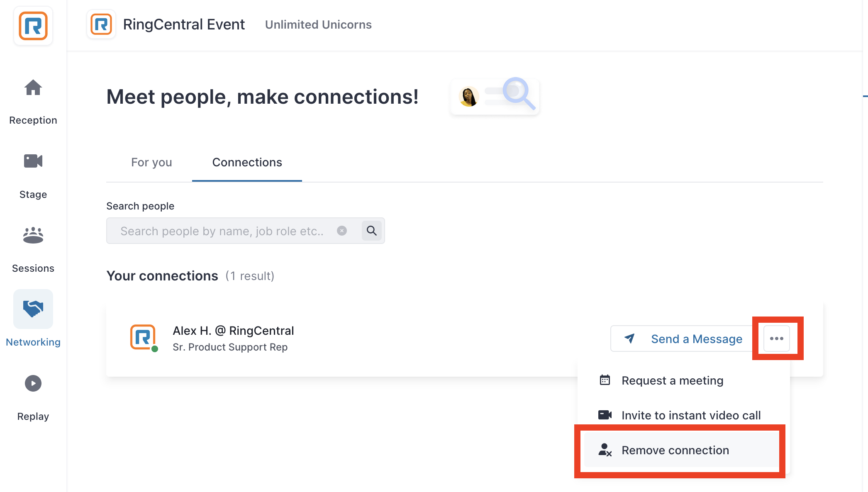The width and height of the screenshot is (868, 492).
Task: Switch to the For you tab
Action: 151,162
